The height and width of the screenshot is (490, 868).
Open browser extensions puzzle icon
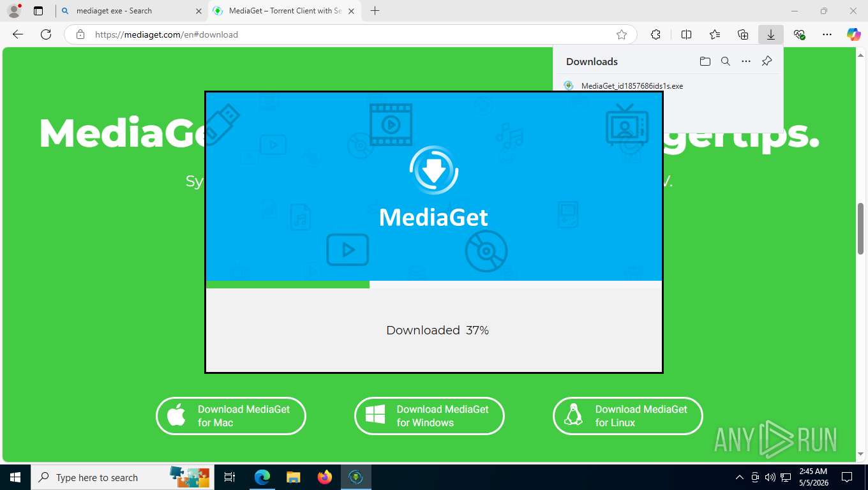[x=655, y=34]
